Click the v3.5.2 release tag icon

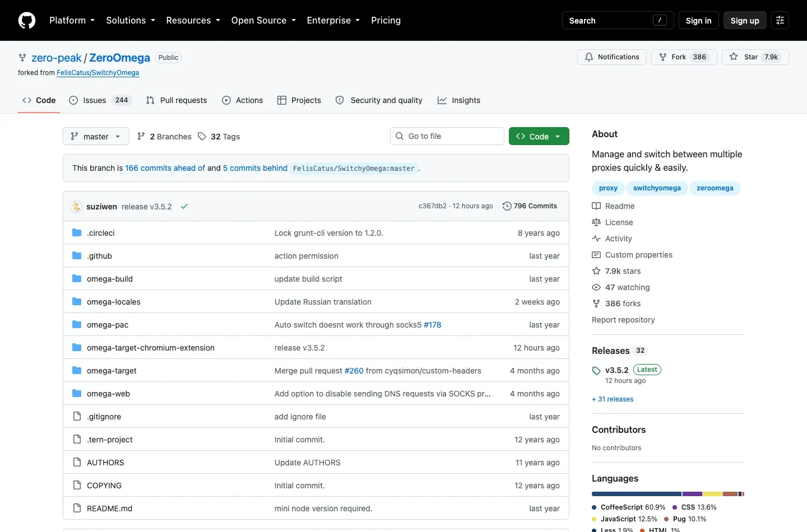pyautogui.click(x=596, y=371)
